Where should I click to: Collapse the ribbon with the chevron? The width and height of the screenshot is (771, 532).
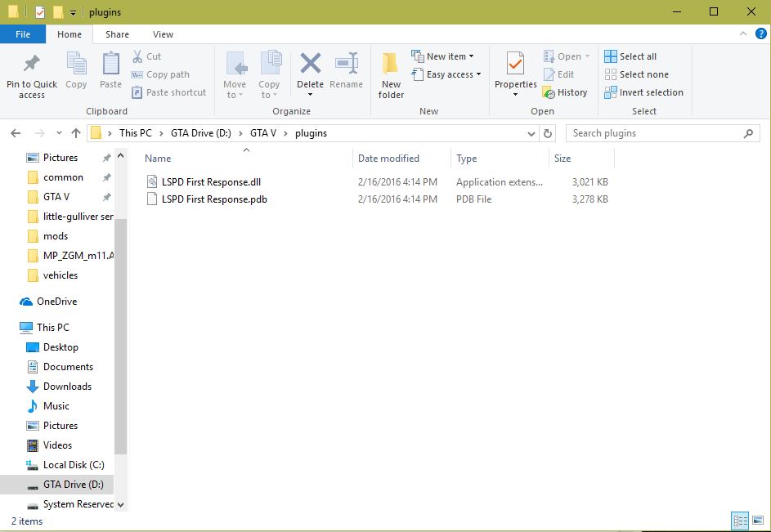pyautogui.click(x=743, y=34)
